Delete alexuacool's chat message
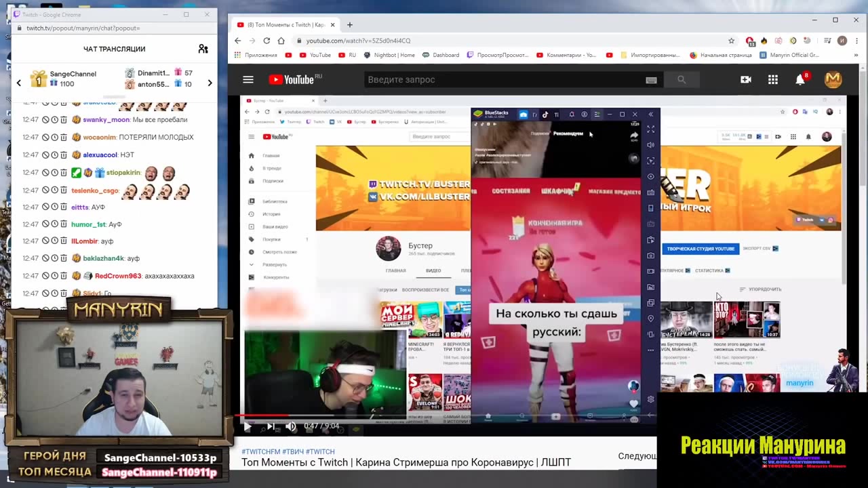The height and width of the screenshot is (488, 868). (64, 155)
